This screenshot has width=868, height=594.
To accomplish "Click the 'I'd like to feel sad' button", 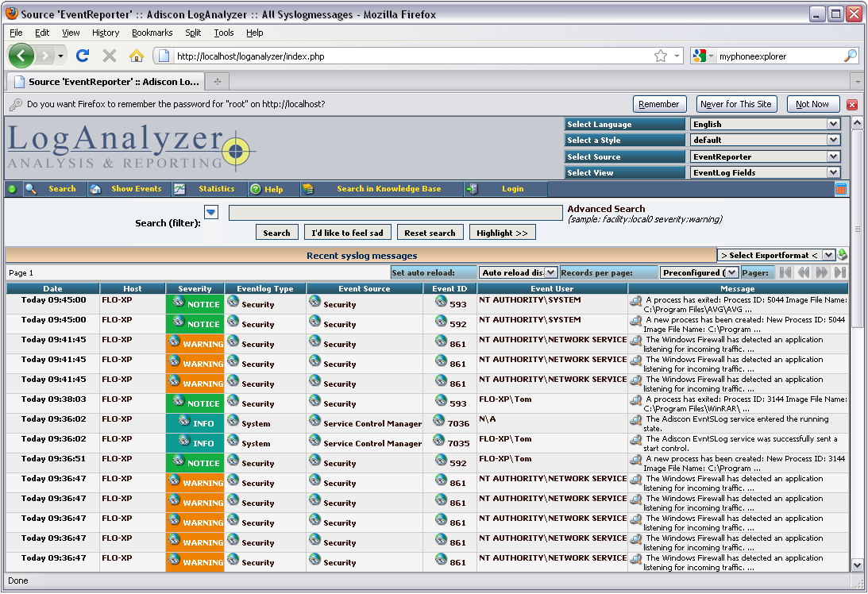I will 347,233.
